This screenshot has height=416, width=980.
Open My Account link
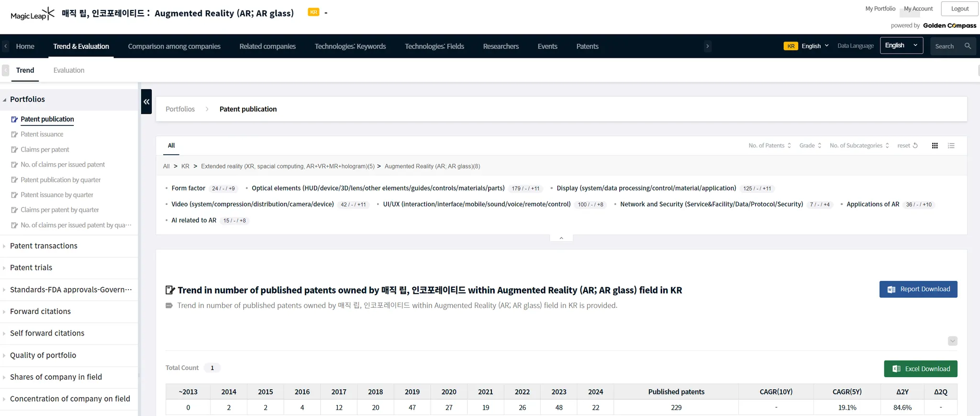point(918,9)
